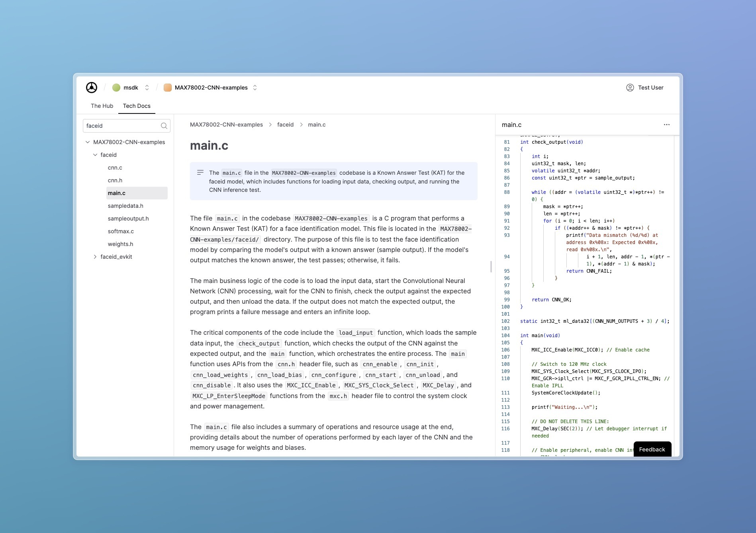
Task: Switch to The Hub tab
Action: [x=102, y=106]
